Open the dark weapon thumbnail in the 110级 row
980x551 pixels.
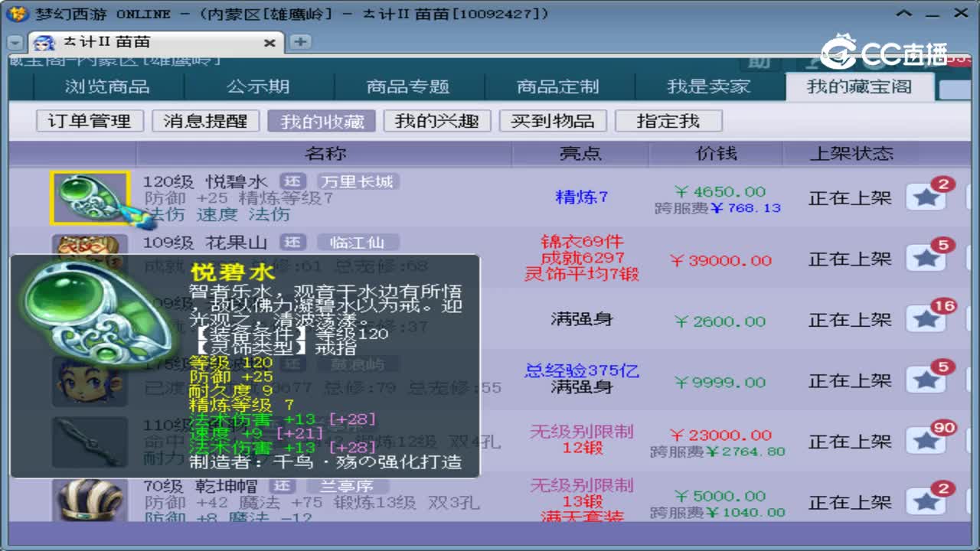90,442
